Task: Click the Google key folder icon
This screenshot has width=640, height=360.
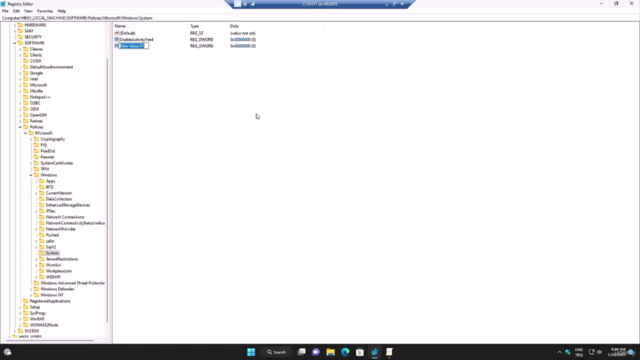Action: pos(26,73)
